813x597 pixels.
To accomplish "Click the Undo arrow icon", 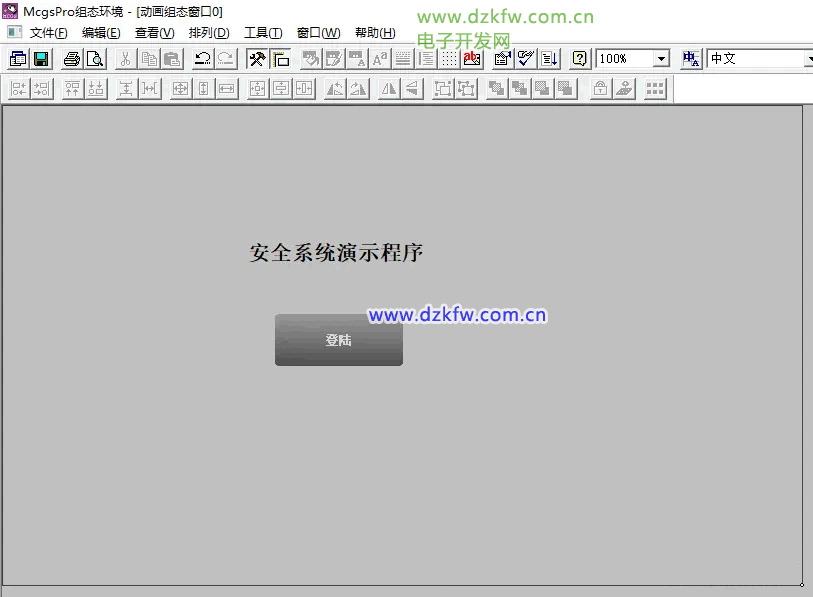I will [x=203, y=59].
